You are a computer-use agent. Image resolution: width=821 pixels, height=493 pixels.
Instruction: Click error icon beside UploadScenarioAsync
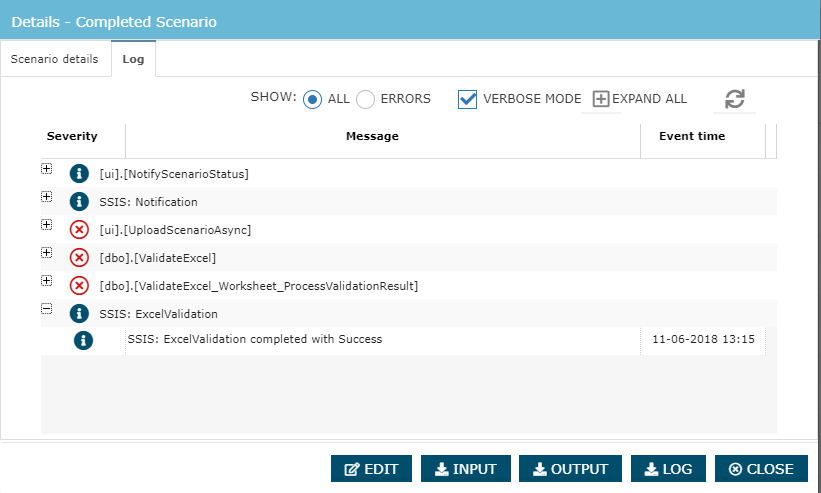click(x=80, y=230)
